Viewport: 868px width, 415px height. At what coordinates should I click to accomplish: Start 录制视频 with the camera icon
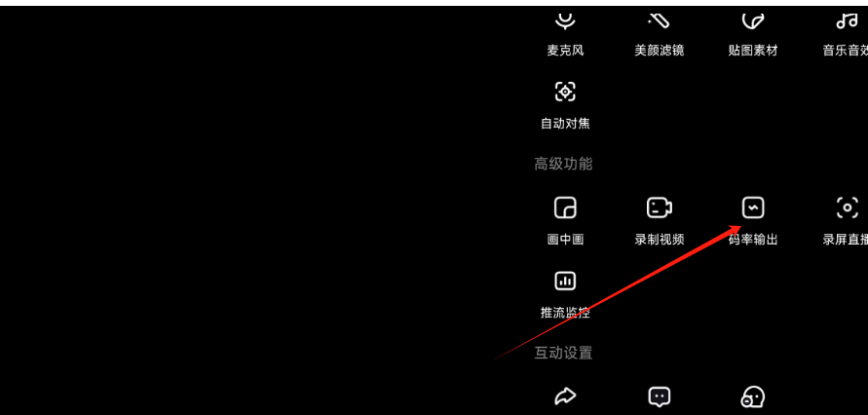660,208
